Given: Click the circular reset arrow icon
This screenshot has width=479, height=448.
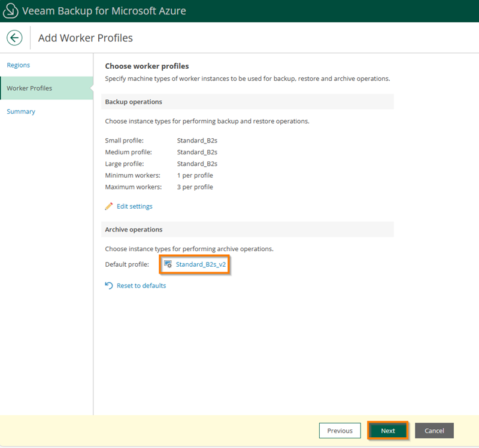Looking at the screenshot, I should point(109,286).
